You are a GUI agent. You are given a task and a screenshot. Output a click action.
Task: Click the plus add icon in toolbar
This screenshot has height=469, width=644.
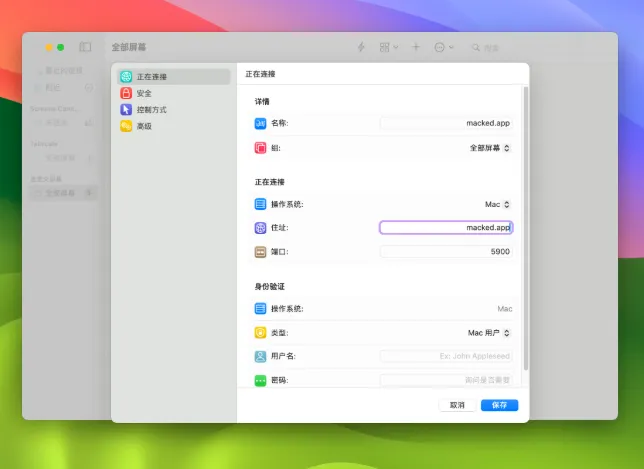click(416, 47)
